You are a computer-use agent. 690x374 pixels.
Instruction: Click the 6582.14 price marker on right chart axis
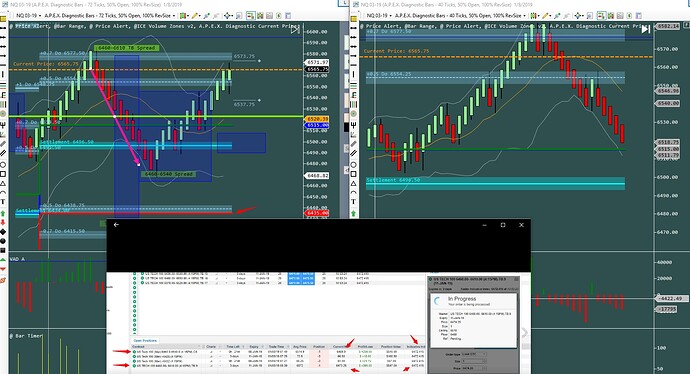(668, 26)
